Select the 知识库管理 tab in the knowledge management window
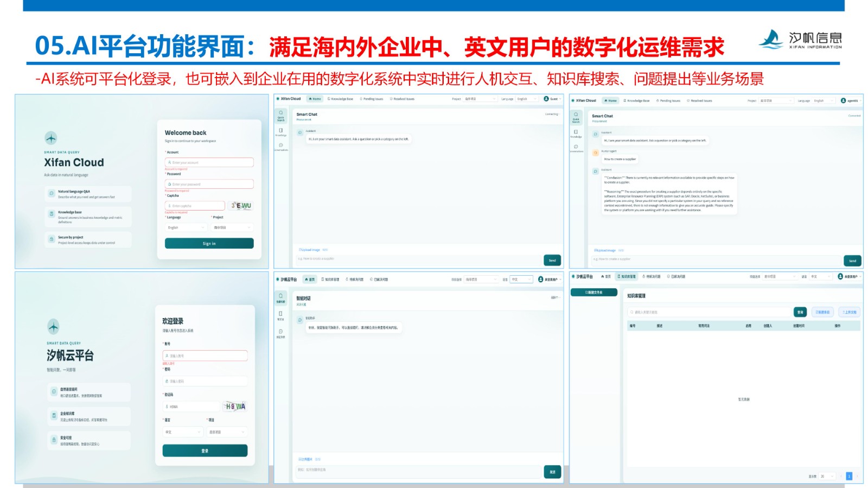The width and height of the screenshot is (868, 488). point(627,277)
